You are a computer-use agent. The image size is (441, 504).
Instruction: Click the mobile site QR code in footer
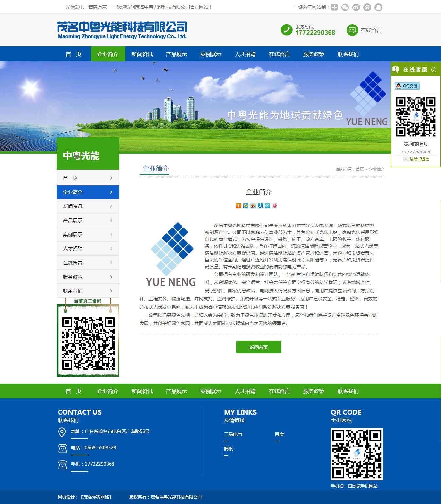[x=357, y=454]
